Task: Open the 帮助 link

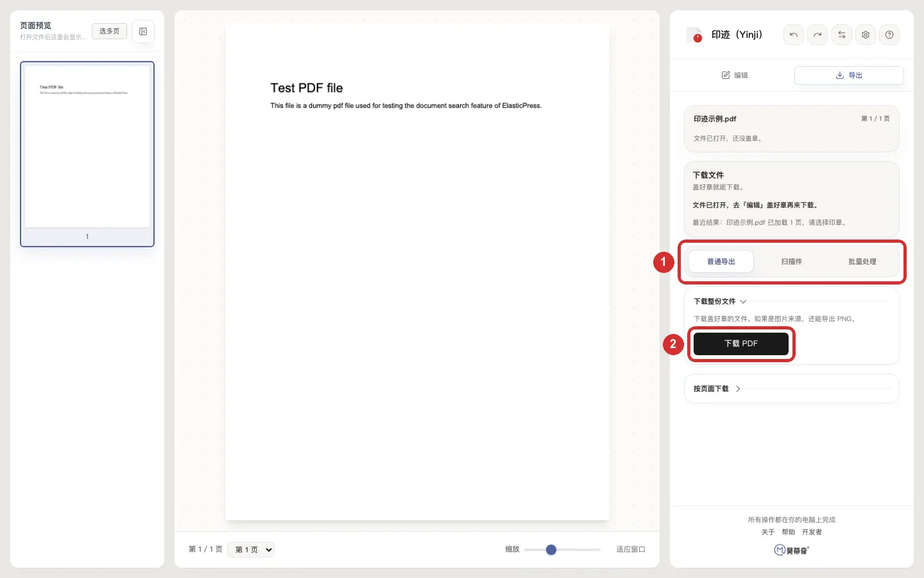Action: (788, 532)
